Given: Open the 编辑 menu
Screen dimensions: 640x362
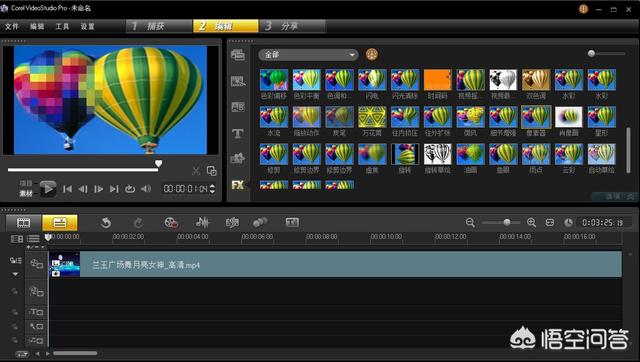Looking at the screenshot, I should point(37,26).
